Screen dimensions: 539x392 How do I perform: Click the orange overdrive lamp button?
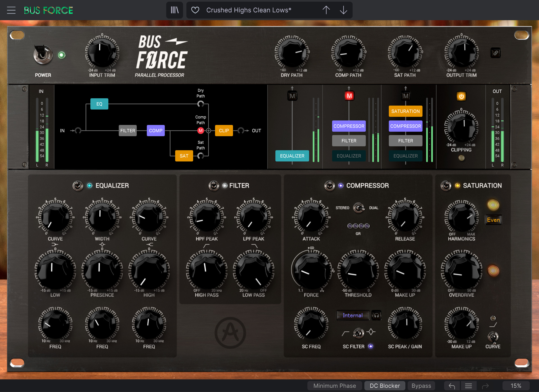493,271
